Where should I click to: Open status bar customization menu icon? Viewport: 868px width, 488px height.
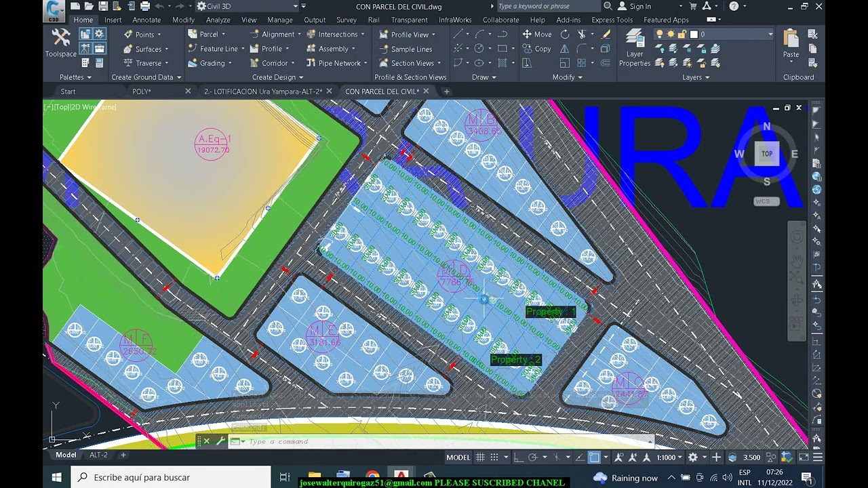(x=818, y=457)
